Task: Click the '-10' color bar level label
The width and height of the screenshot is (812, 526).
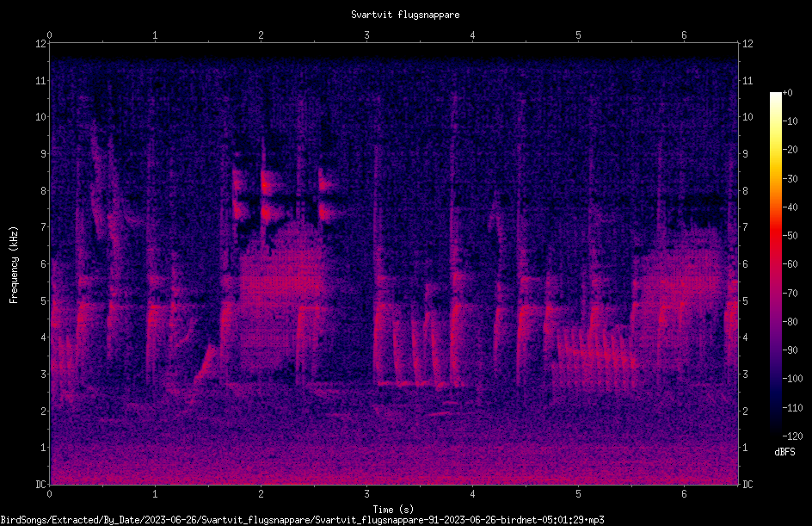Action: [790, 121]
